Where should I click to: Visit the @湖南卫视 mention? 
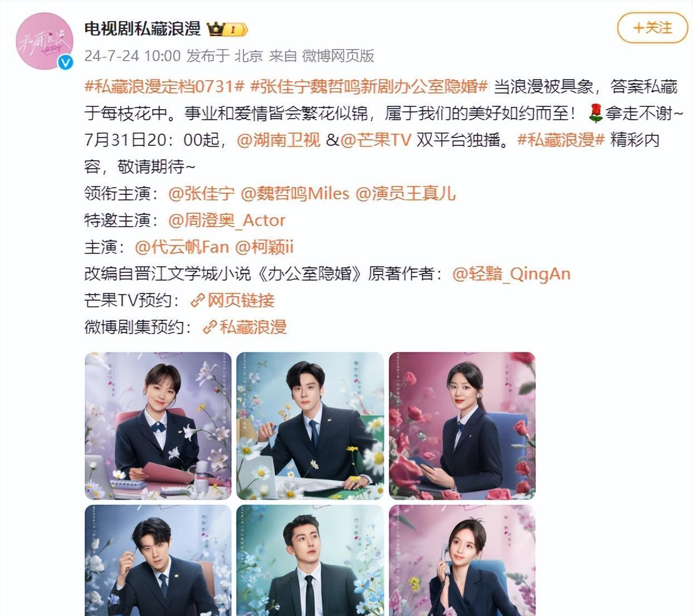(x=279, y=140)
